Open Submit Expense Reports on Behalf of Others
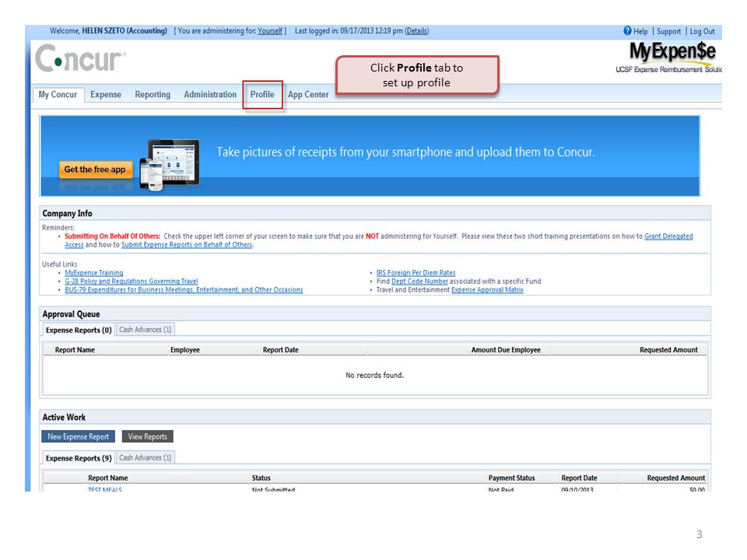747x560 pixels. [187, 245]
